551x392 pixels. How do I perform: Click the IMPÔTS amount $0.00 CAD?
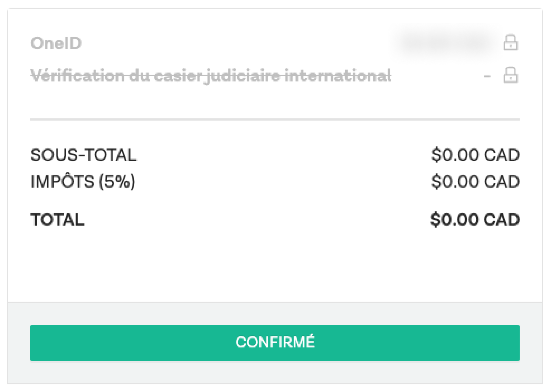tap(475, 181)
